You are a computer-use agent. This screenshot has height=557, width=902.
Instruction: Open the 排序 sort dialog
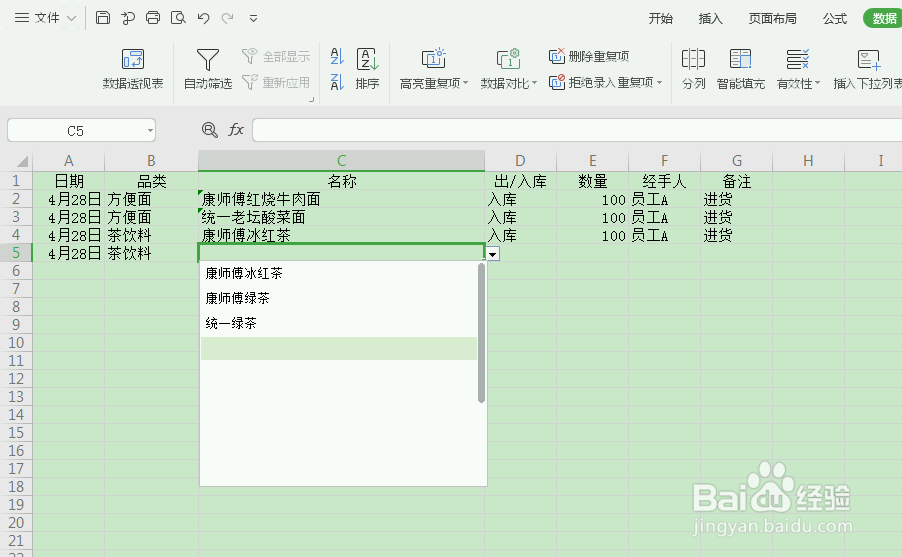click(x=367, y=68)
